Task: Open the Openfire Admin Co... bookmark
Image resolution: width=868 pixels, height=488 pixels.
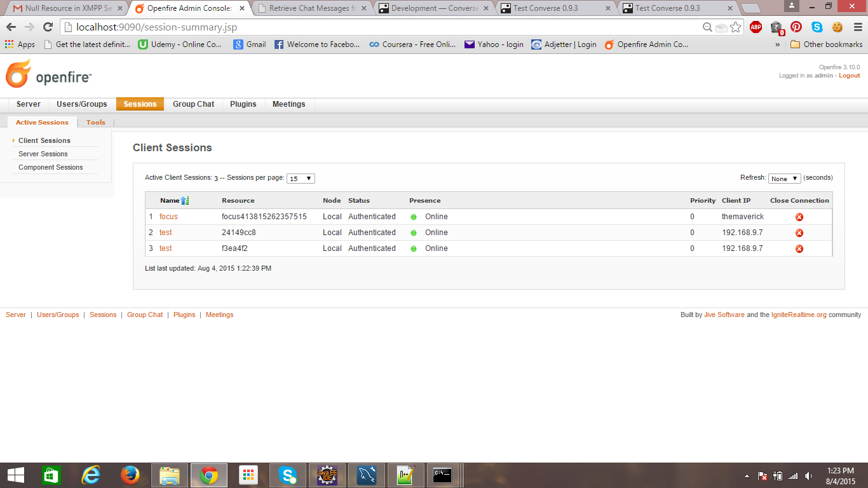Action: [646, 44]
